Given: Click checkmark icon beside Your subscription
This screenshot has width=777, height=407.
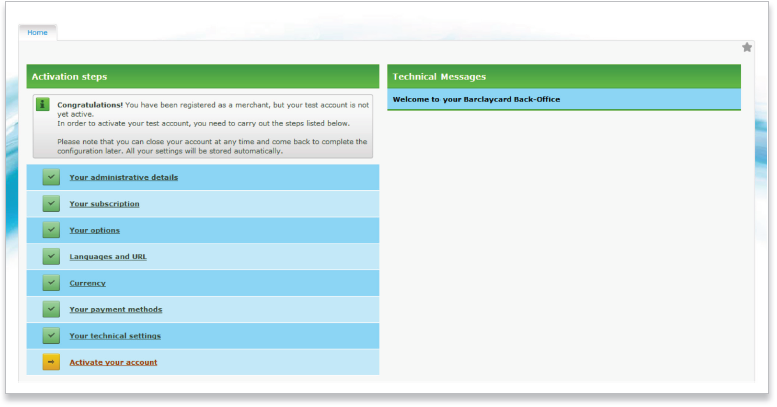Looking at the screenshot, I should tap(51, 203).
